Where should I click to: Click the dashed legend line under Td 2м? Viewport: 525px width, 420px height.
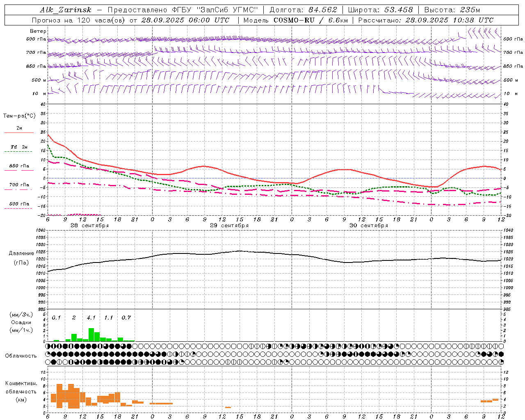[18, 152]
